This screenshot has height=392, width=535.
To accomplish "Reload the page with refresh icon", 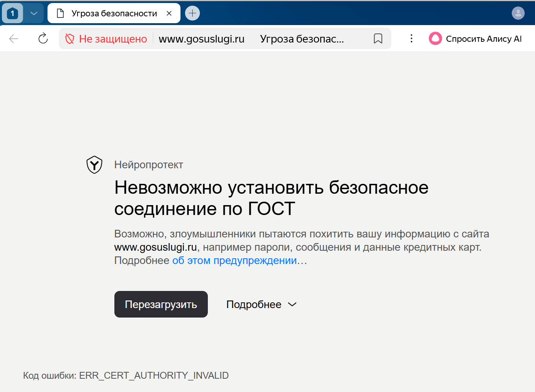I will 43,38.
